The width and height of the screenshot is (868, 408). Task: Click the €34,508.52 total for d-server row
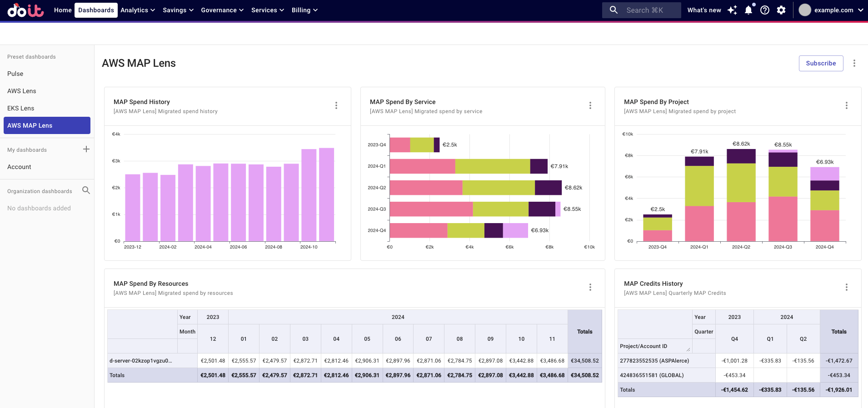(584, 361)
